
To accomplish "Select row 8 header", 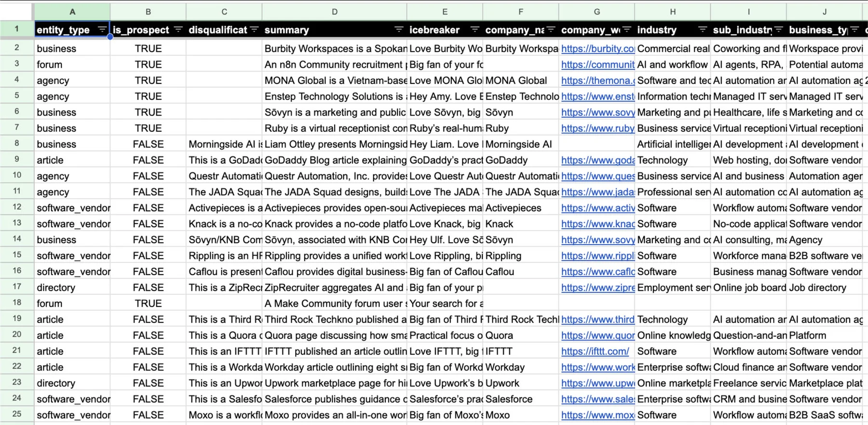I will tap(17, 143).
